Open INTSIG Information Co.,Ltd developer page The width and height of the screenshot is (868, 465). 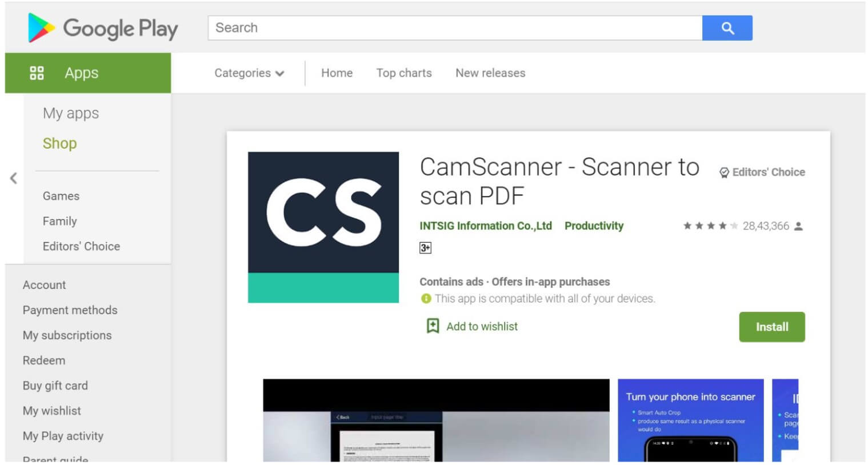point(485,226)
